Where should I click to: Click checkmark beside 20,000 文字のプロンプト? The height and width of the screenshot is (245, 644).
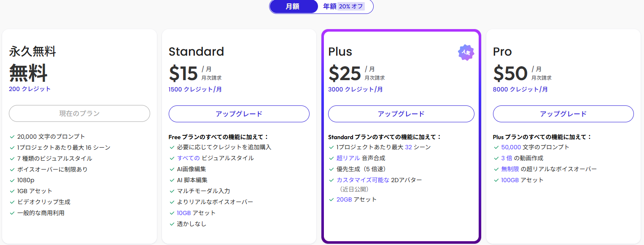(12, 137)
